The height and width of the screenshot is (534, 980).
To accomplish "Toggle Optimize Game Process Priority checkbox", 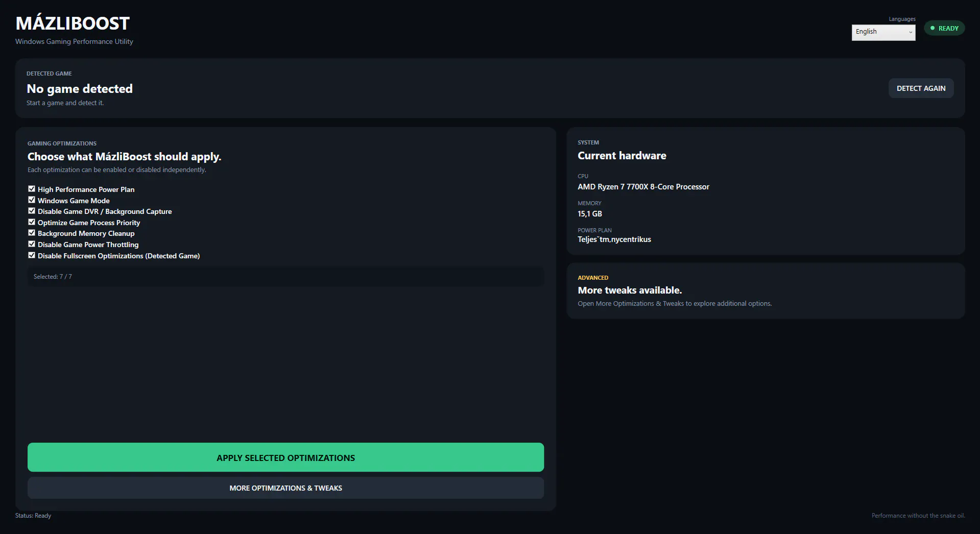I will [32, 222].
